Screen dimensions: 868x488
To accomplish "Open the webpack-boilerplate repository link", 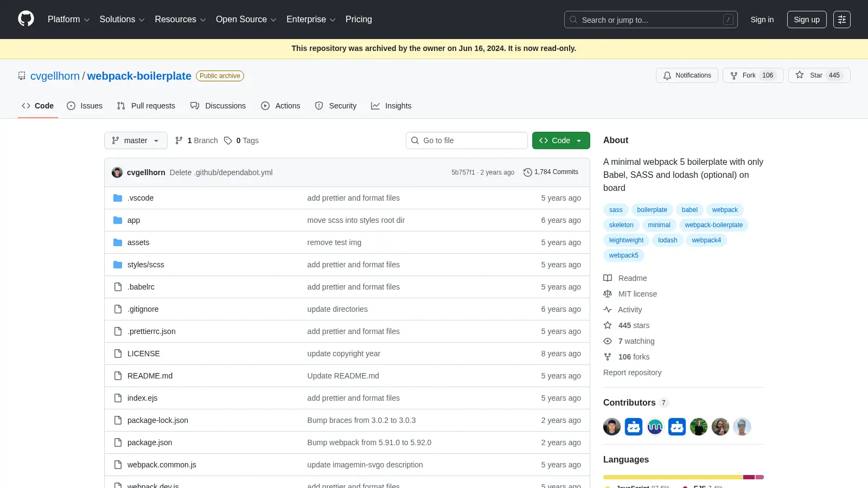I will click(139, 76).
